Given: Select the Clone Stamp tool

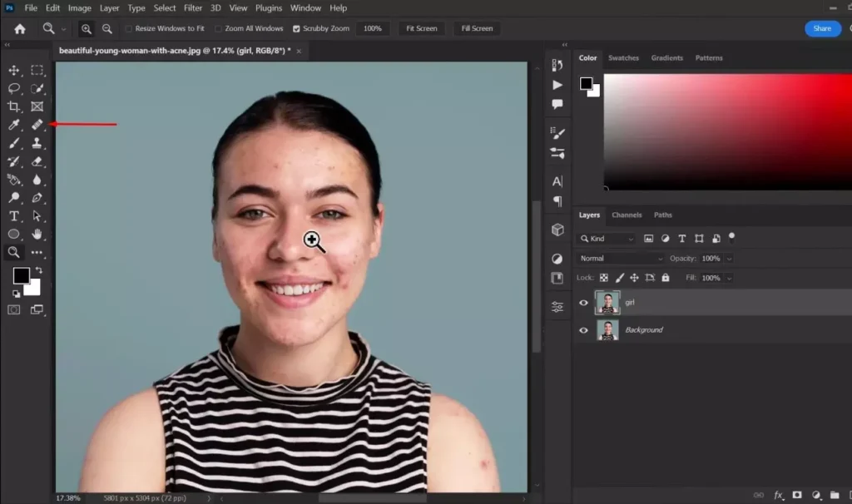Looking at the screenshot, I should click(x=37, y=142).
